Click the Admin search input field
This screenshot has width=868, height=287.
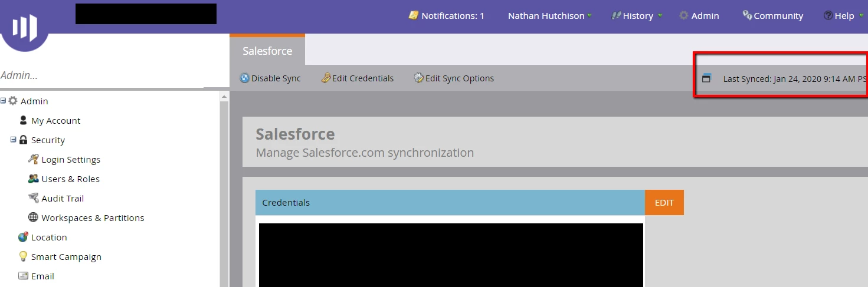click(x=101, y=75)
